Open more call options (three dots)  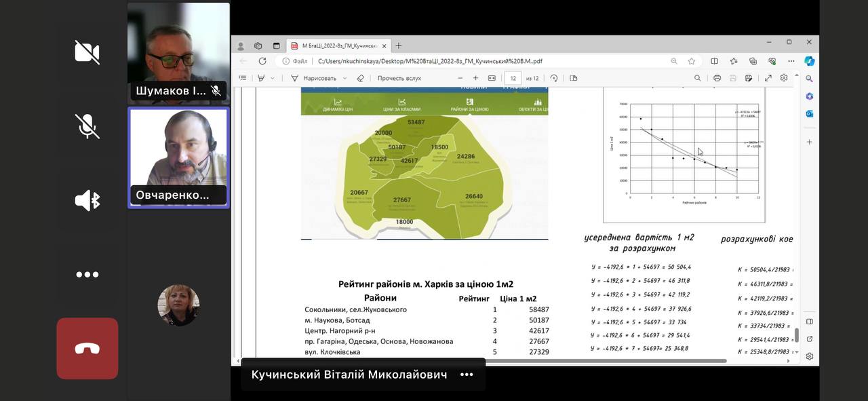87,274
